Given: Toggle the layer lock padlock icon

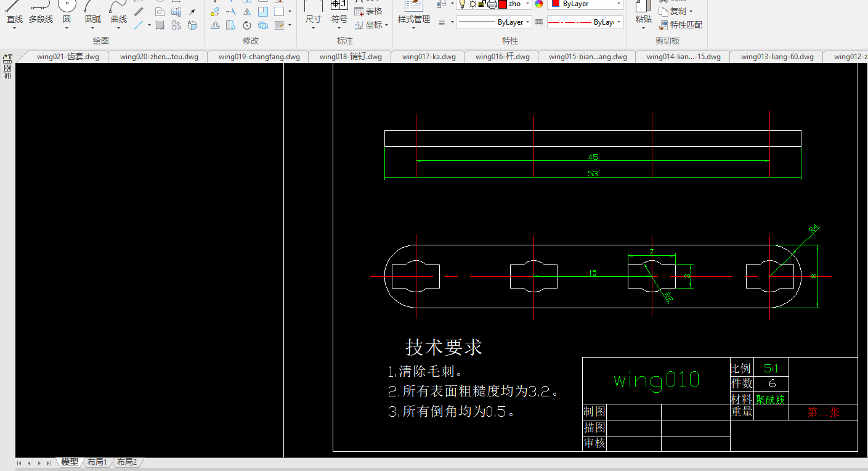Looking at the screenshot, I should (481, 4).
